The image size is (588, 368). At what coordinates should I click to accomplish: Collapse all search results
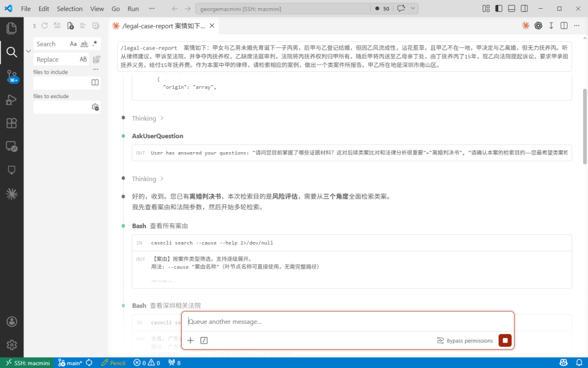click(x=96, y=26)
